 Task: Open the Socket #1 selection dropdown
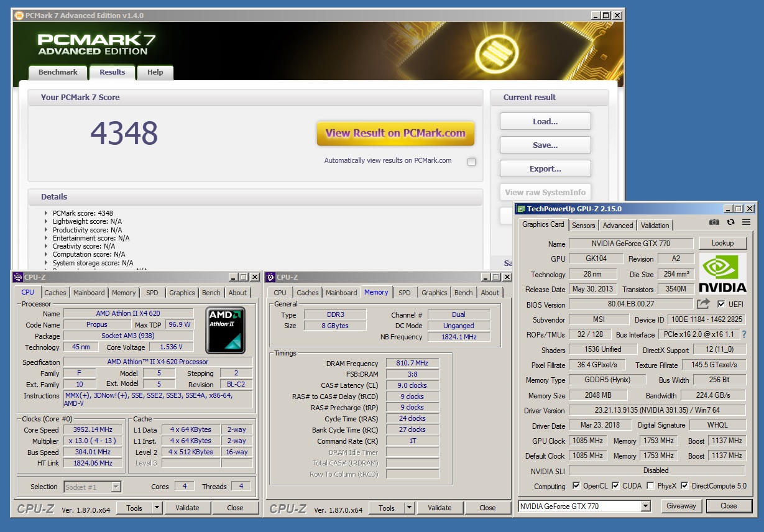point(116,487)
